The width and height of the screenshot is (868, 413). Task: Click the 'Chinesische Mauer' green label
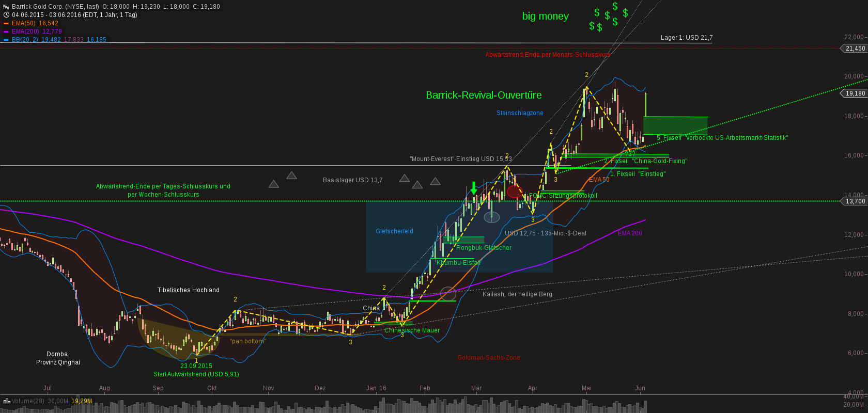412,330
